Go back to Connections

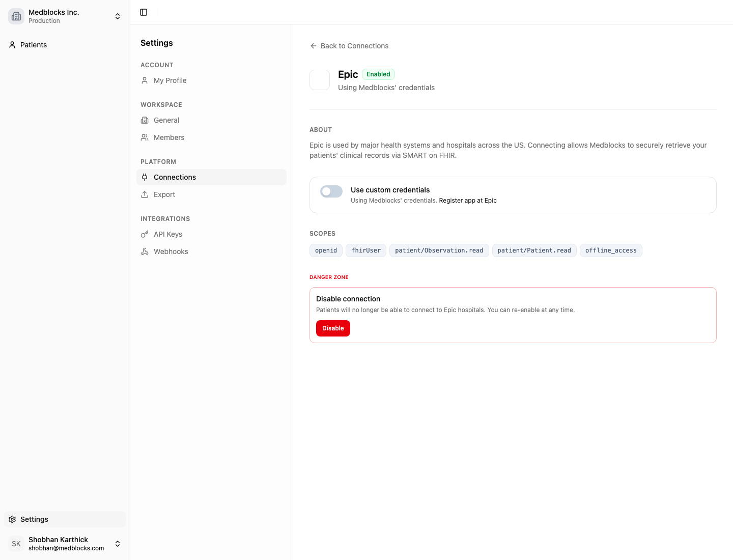pos(349,46)
